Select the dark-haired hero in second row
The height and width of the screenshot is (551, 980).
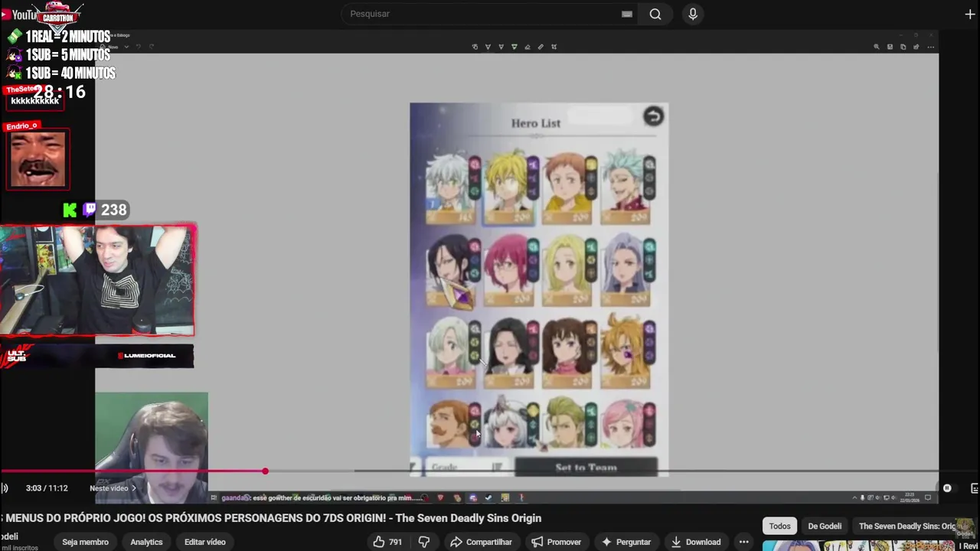[452, 270]
